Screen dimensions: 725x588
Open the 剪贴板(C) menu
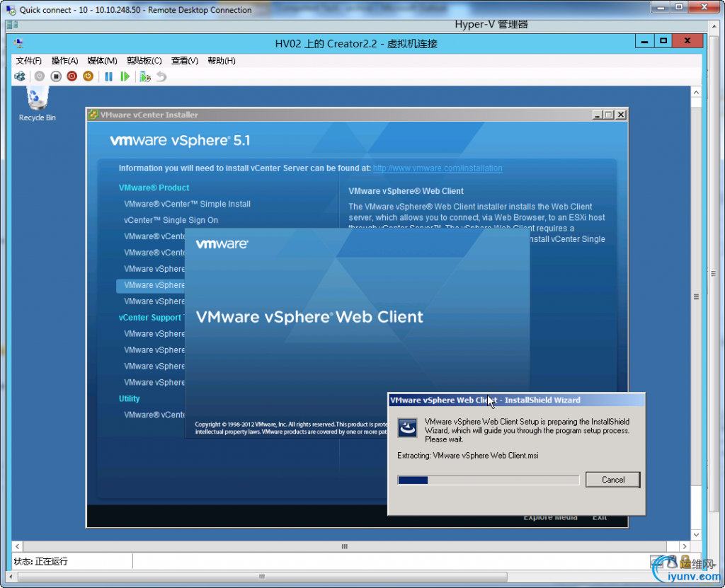coord(144,61)
